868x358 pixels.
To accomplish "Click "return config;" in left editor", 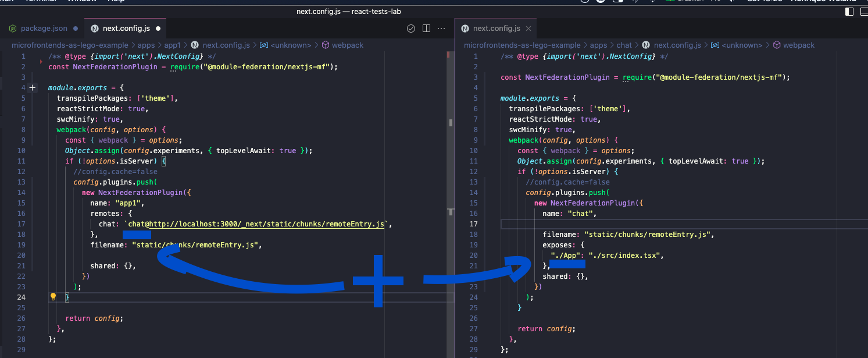I will tap(94, 318).
